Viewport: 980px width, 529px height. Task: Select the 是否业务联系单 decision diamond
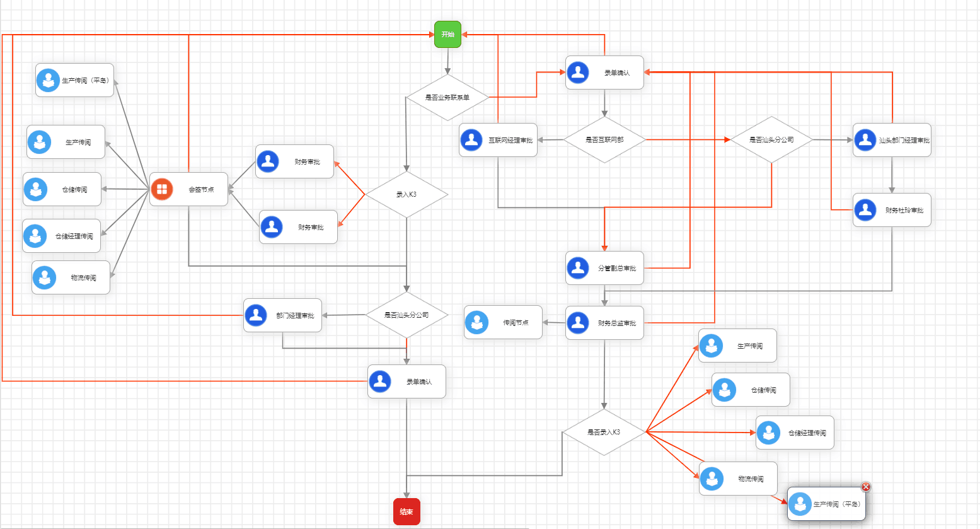(x=447, y=97)
